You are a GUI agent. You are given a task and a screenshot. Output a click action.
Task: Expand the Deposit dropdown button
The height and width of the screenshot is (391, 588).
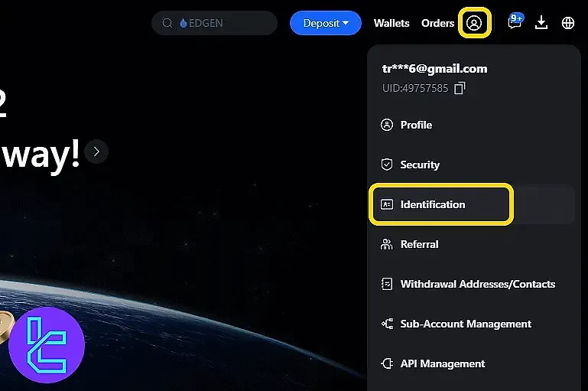click(x=326, y=23)
